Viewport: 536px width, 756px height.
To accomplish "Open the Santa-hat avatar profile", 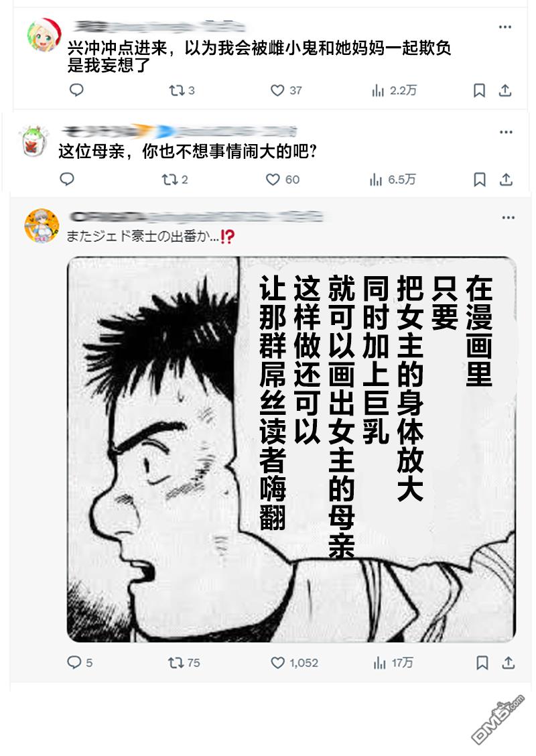I will click(x=44, y=36).
